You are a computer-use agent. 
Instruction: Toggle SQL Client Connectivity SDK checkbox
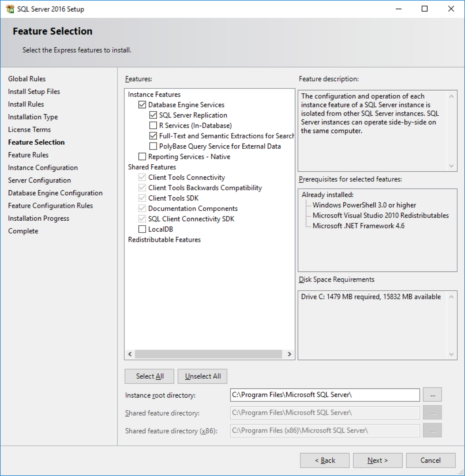pyautogui.click(x=142, y=219)
